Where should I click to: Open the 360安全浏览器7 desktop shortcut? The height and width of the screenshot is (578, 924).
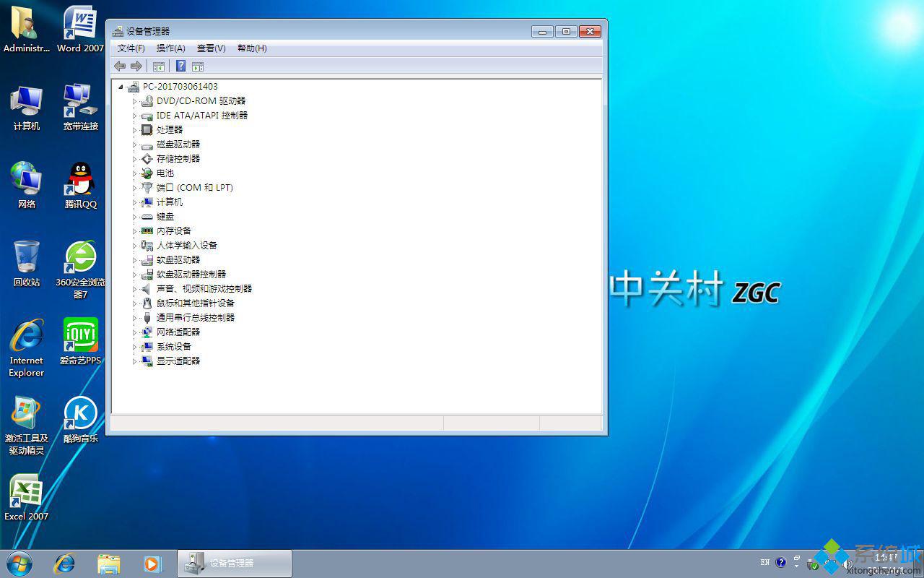[80, 269]
